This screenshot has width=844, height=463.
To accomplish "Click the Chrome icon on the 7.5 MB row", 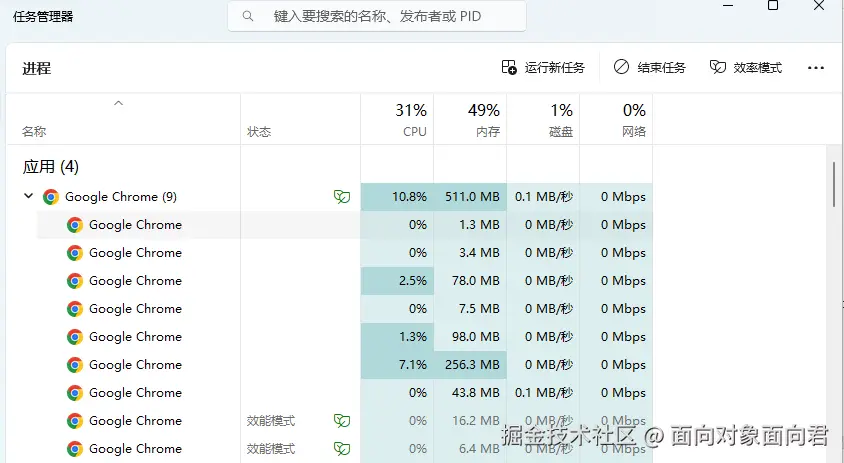I will pos(75,309).
